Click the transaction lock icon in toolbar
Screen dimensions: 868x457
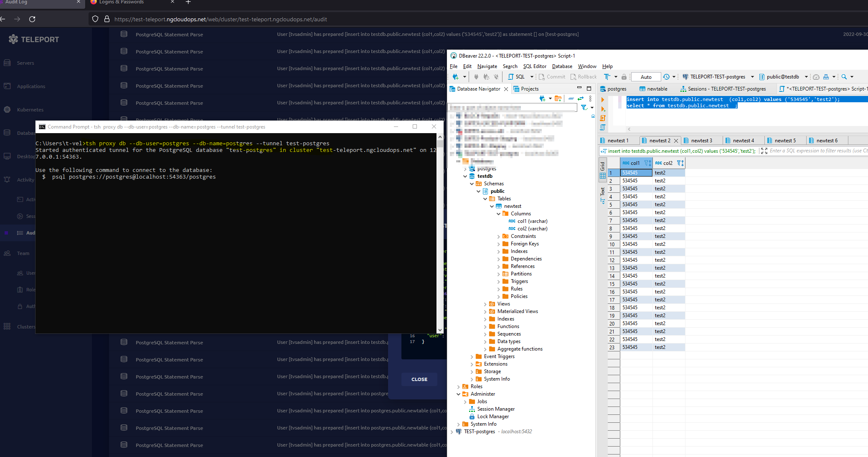624,77
